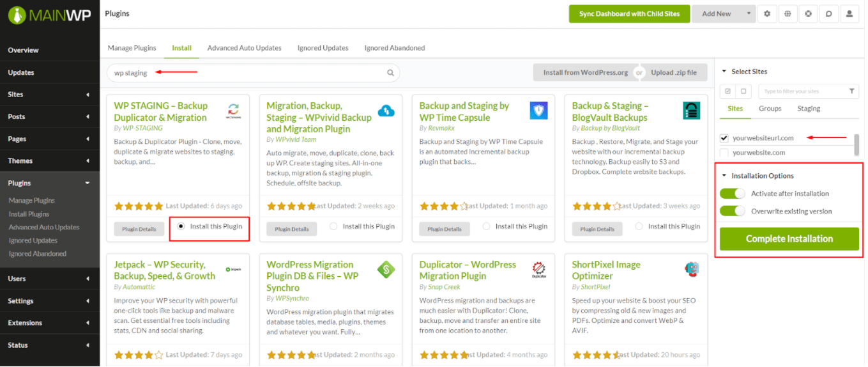Click the select-all sites checkmark icon

(x=727, y=91)
